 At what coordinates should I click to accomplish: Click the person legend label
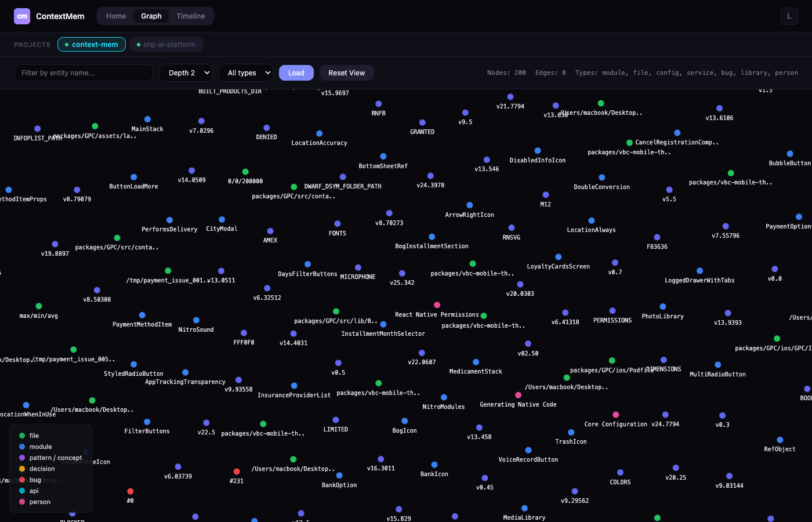(x=40, y=502)
